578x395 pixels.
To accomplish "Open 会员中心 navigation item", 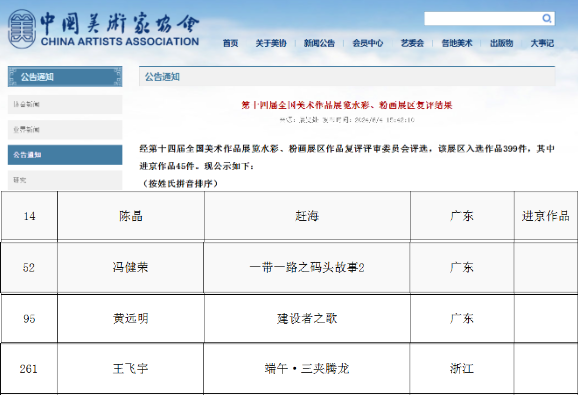I will pyautogui.click(x=368, y=43).
